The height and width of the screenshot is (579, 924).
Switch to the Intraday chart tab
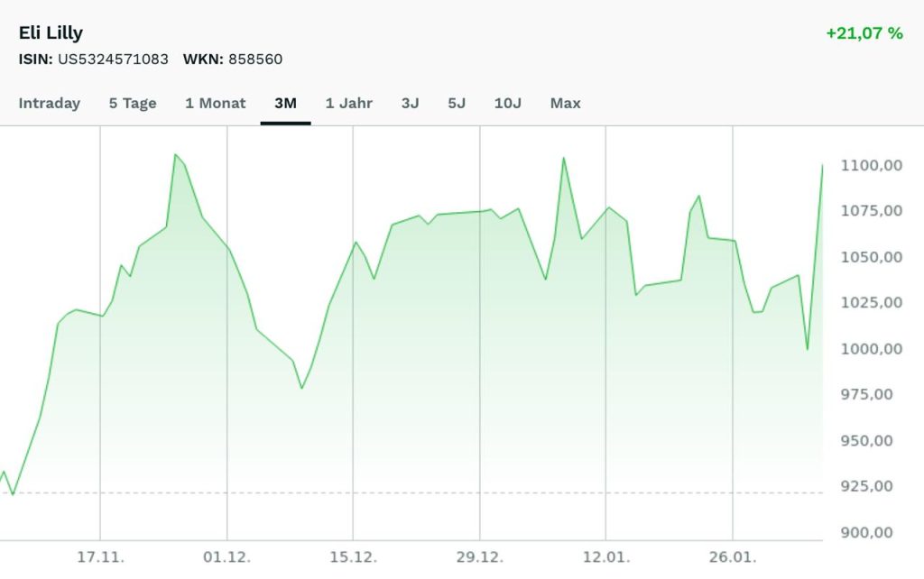(50, 103)
